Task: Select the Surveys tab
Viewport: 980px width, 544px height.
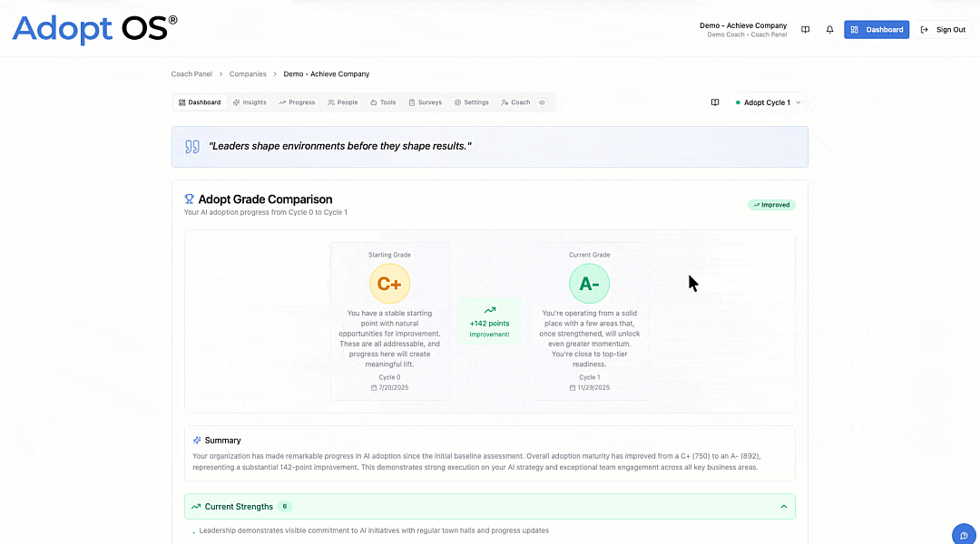Action: 425,102
